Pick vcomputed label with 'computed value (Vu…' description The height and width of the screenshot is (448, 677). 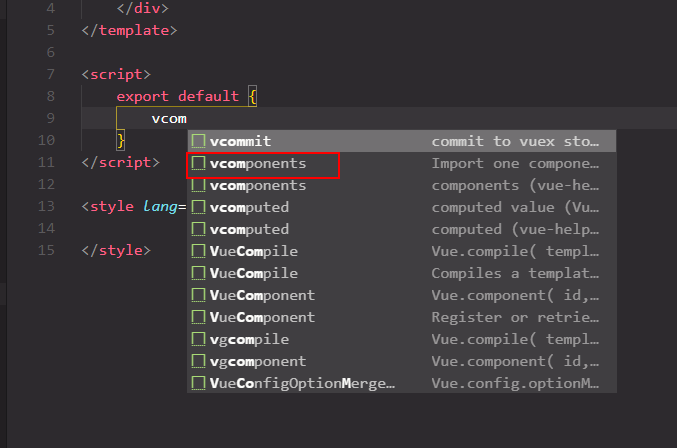click(x=249, y=208)
